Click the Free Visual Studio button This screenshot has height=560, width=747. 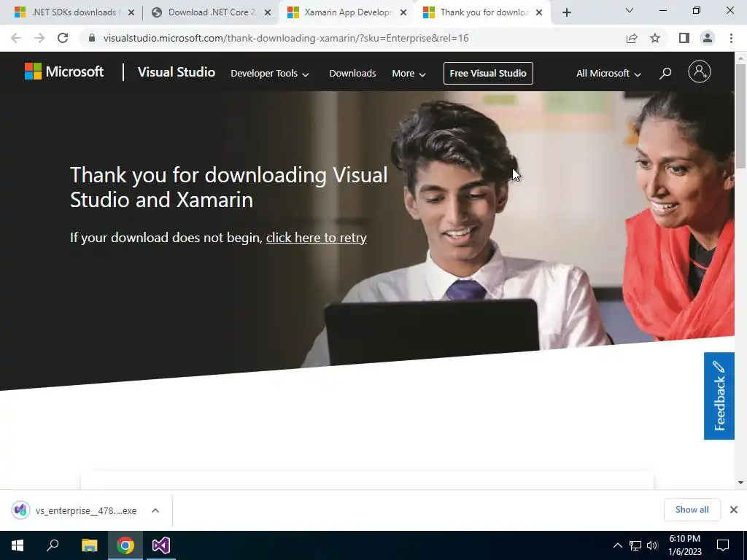point(488,74)
